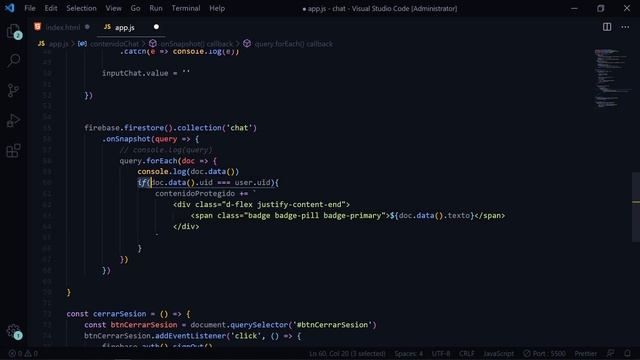Click onSnapshot() callback breadcrumb segment
The height and width of the screenshot is (360, 640).
coord(196,44)
